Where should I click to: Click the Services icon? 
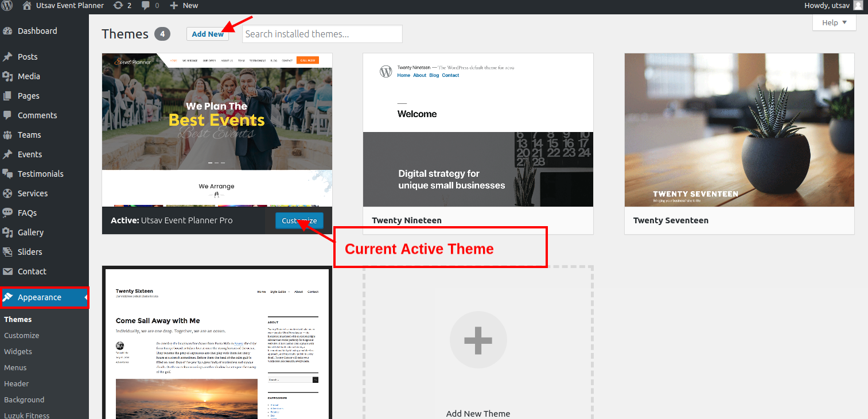tap(7, 193)
